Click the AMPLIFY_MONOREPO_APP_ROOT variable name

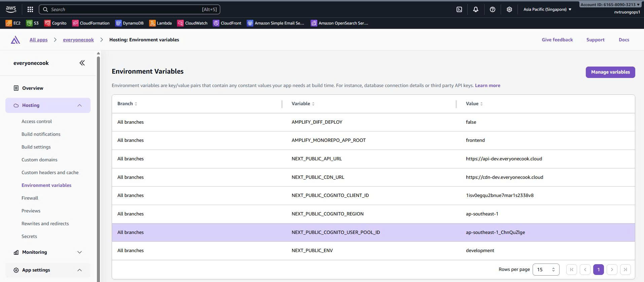tap(329, 140)
